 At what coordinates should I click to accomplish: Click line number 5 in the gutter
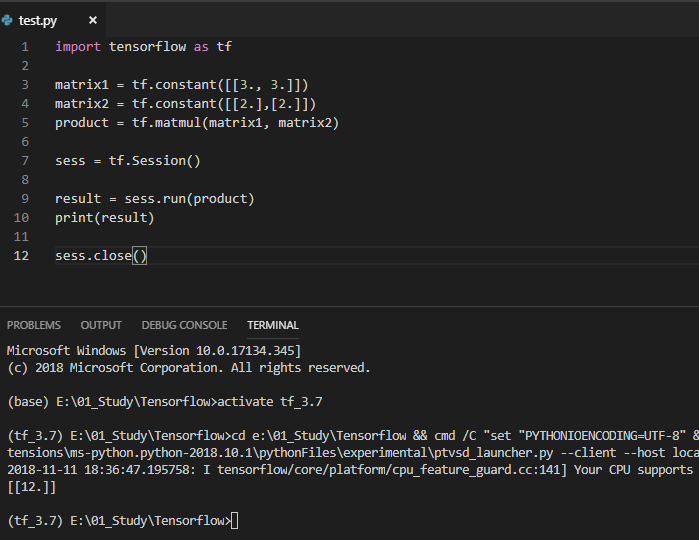[25, 123]
